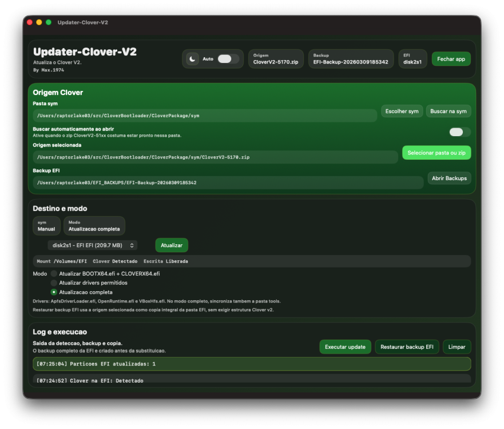The height and width of the screenshot is (429, 504).
Task: Click the sym Manual chip
Action: 46,226
